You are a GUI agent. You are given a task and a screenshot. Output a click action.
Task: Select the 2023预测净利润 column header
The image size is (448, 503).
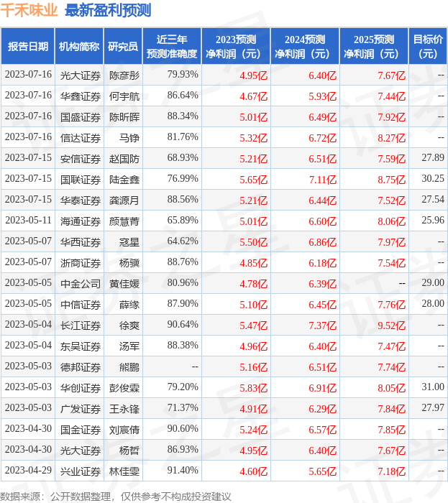pyautogui.click(x=236, y=47)
